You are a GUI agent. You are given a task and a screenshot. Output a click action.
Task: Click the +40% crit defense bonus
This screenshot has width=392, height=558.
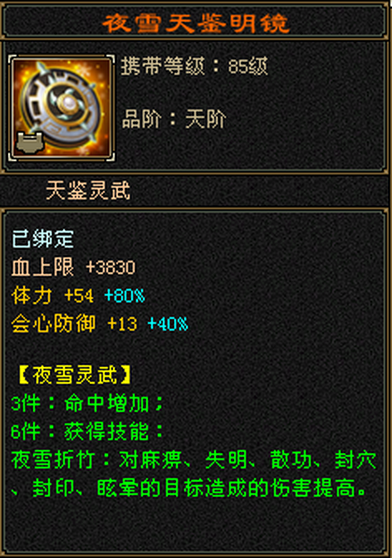(167, 324)
